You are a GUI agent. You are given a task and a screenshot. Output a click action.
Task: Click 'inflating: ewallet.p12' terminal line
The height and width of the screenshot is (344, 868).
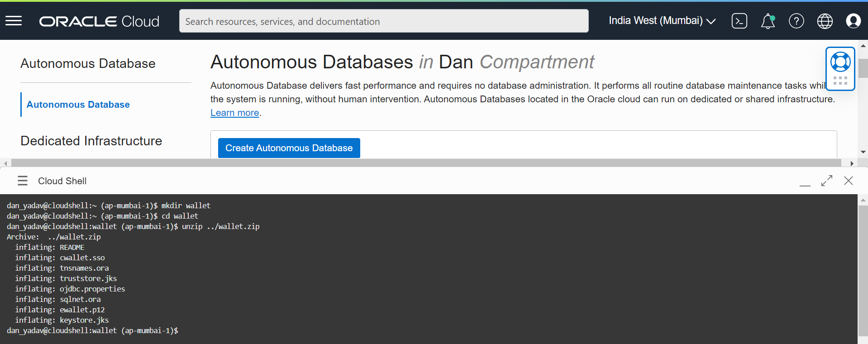click(x=60, y=310)
